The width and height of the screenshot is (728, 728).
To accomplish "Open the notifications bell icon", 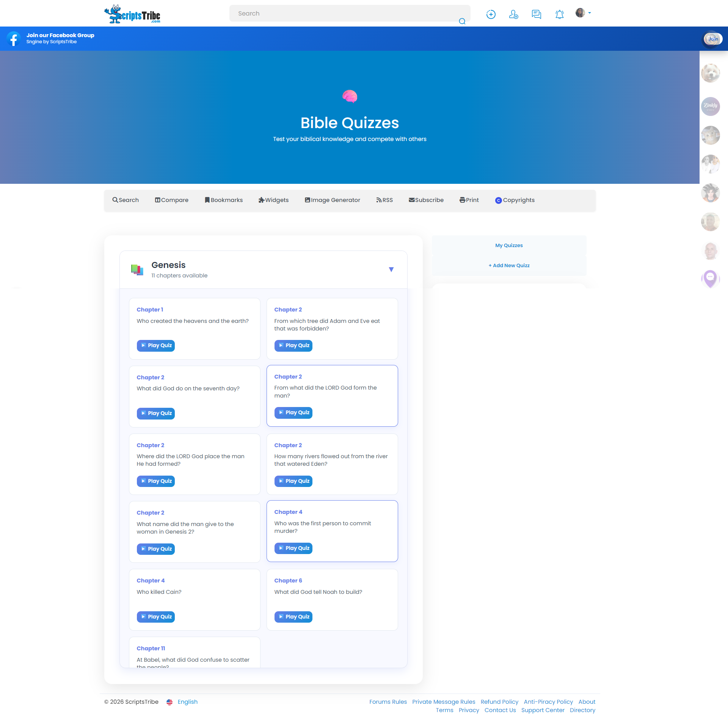I will pyautogui.click(x=559, y=14).
